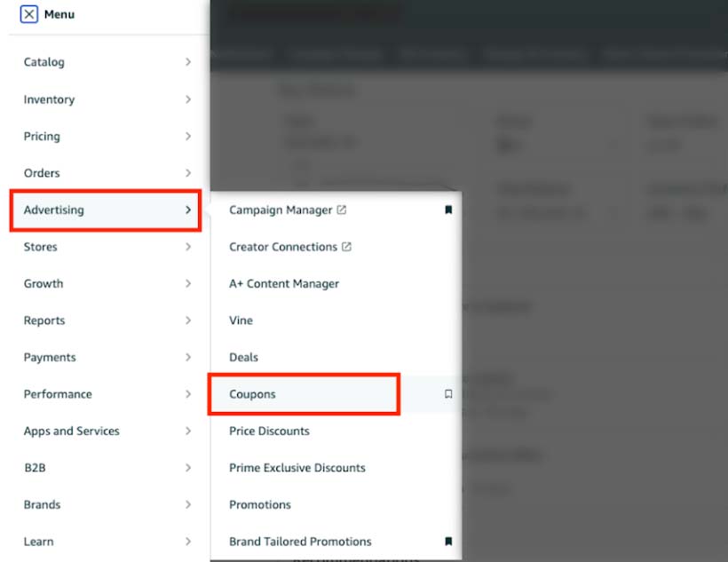Open the Payments menu item
Screen dimensions: 728x562
[x=50, y=358]
